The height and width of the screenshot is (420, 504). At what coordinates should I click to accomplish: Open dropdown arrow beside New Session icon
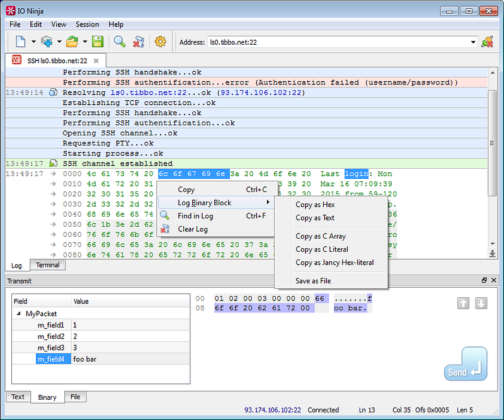pos(33,42)
